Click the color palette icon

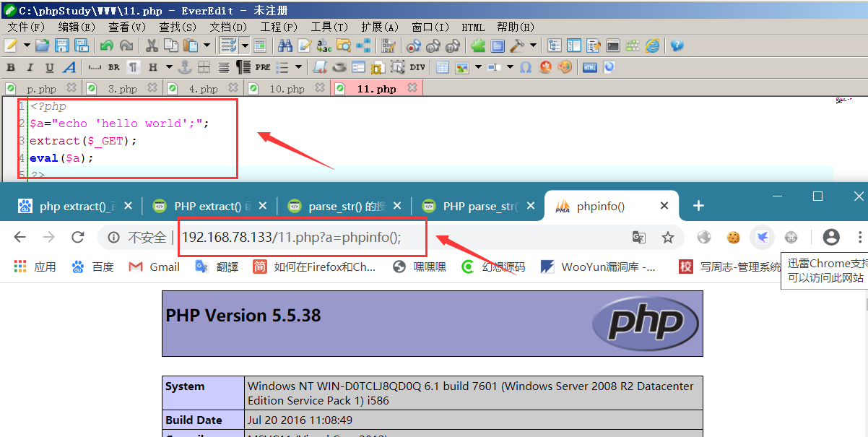coord(565,67)
